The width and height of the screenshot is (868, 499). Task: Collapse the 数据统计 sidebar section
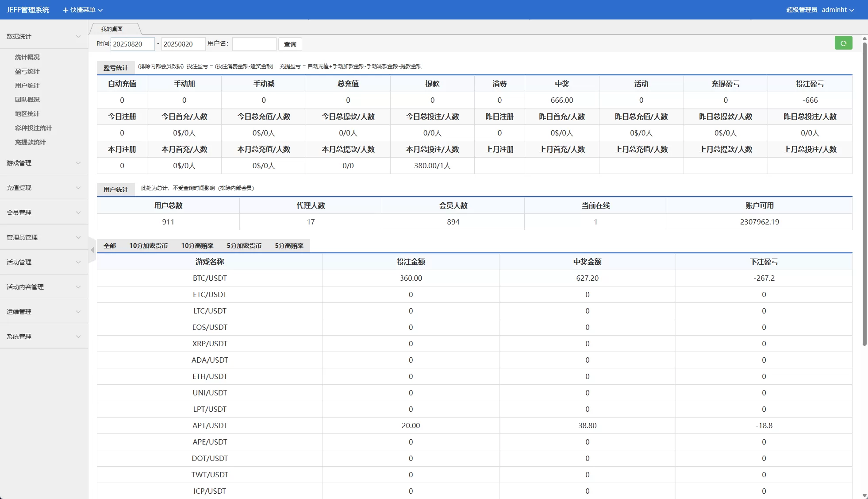pyautogui.click(x=43, y=36)
